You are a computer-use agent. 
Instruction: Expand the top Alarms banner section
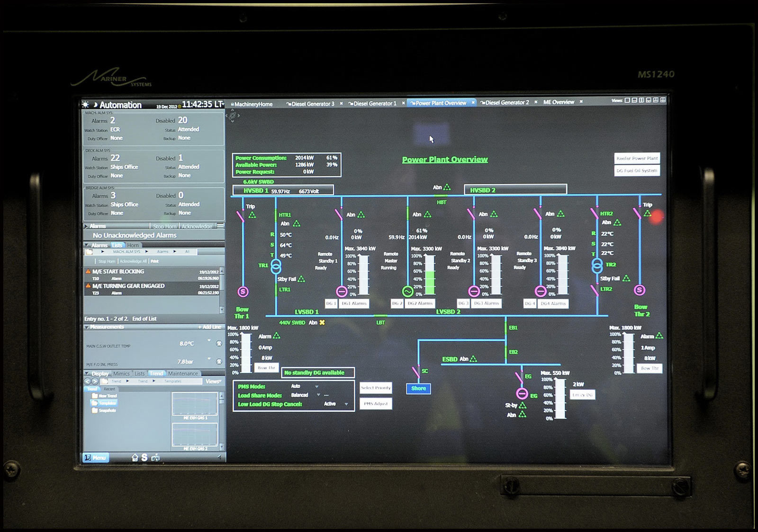(x=86, y=226)
